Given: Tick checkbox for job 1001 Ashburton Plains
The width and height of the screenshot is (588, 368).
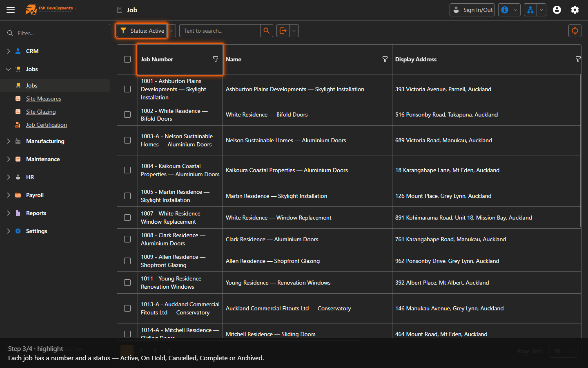Looking at the screenshot, I should point(127,89).
